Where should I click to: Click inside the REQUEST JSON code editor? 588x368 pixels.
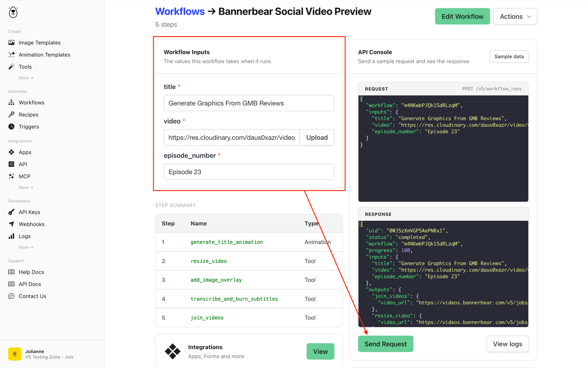[443, 148]
